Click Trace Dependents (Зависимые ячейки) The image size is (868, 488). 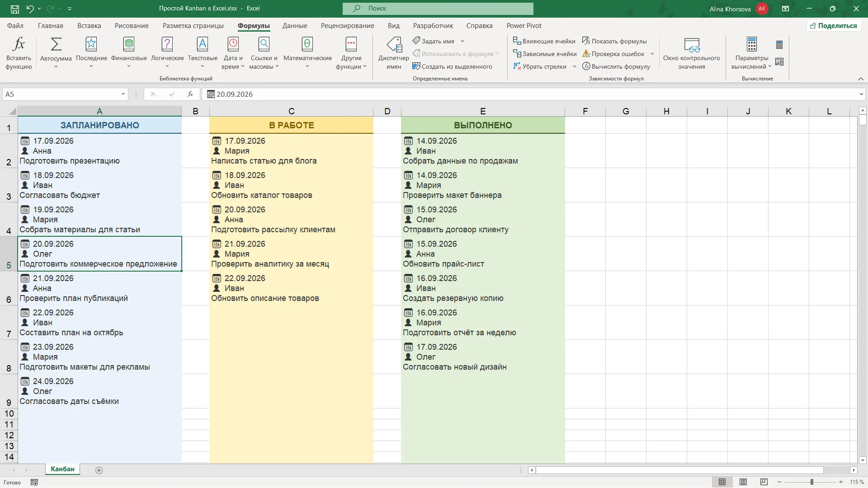(545, 54)
